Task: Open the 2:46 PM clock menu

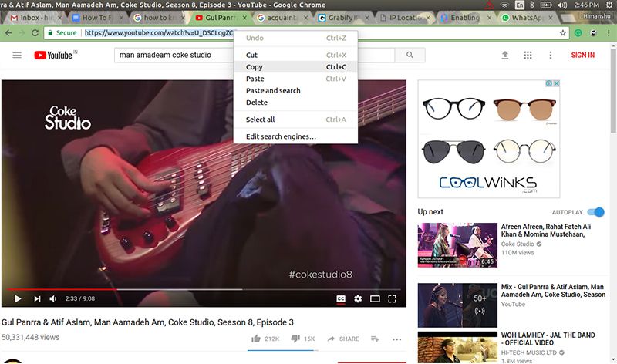Action: pos(586,5)
